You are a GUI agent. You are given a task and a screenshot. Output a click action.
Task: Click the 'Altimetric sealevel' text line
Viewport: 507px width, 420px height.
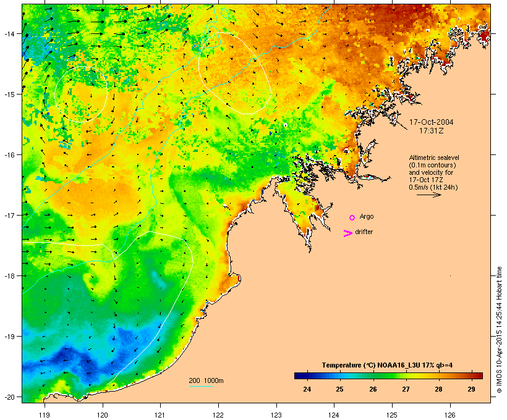[434, 157]
